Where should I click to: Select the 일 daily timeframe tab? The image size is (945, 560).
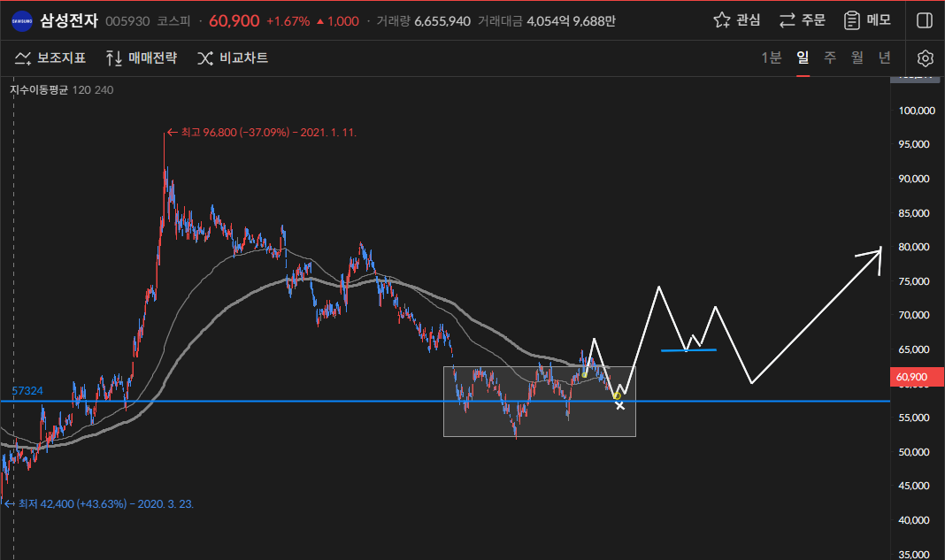(x=803, y=58)
